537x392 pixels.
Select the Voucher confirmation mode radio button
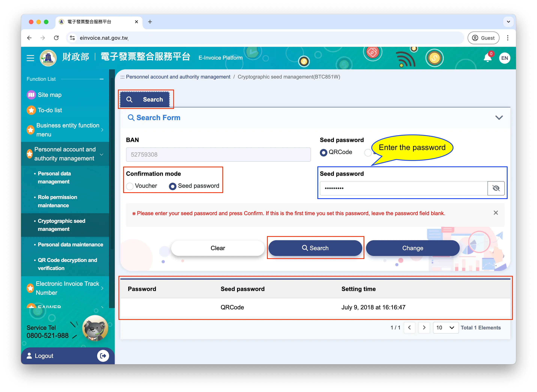coord(130,186)
